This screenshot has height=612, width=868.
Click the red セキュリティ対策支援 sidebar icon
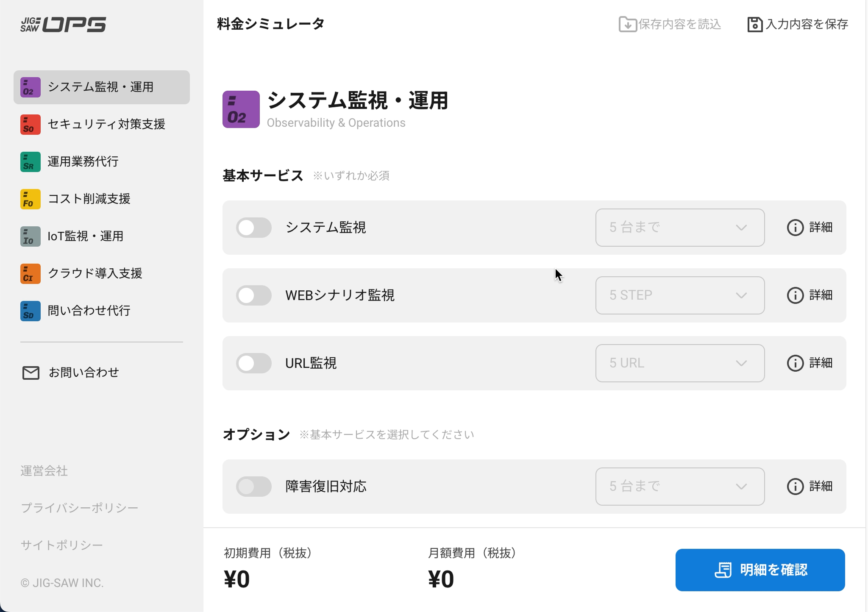point(30,125)
